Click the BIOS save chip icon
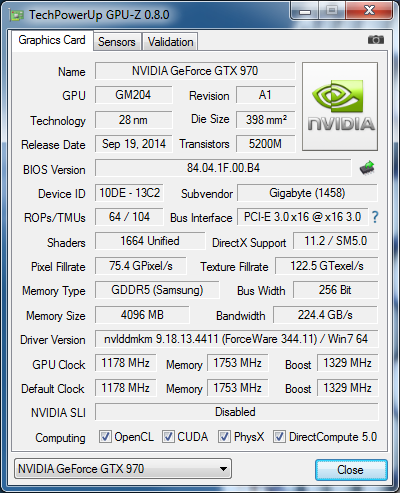This screenshot has height=493, width=400. coord(367,168)
